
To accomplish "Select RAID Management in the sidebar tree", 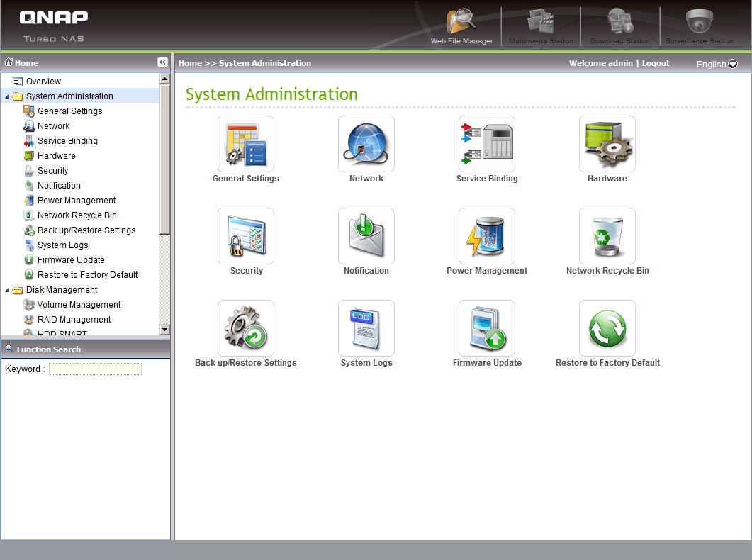I will tap(74, 319).
